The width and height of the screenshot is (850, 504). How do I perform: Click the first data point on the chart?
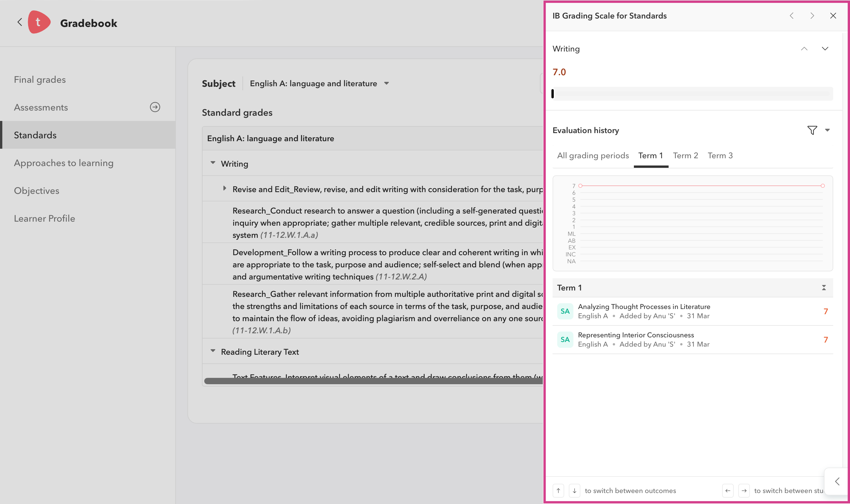(581, 186)
